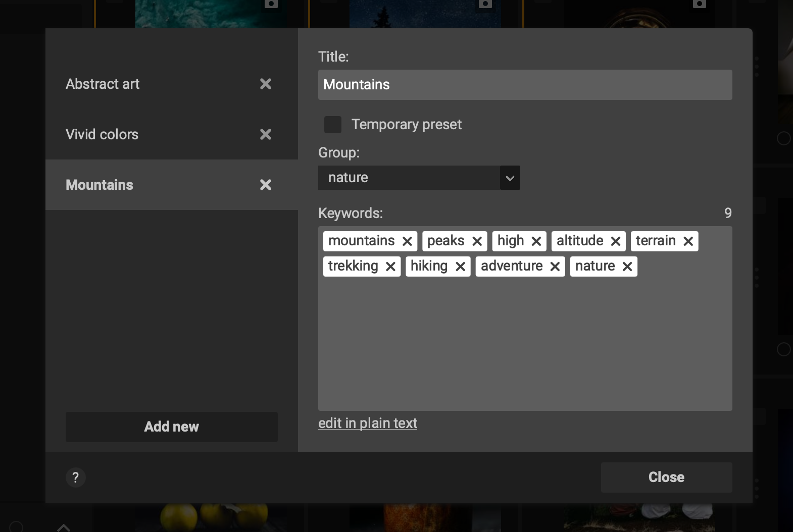Select the mountains keyword text

click(x=362, y=241)
